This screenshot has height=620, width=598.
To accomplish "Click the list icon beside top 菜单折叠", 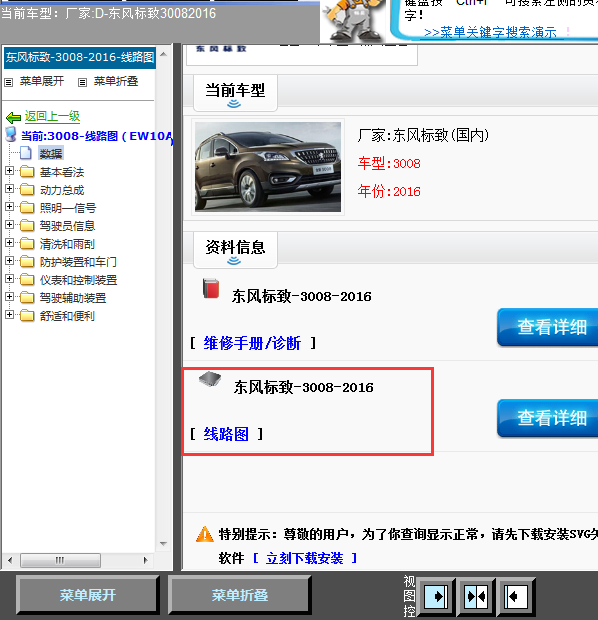I will pos(82,82).
